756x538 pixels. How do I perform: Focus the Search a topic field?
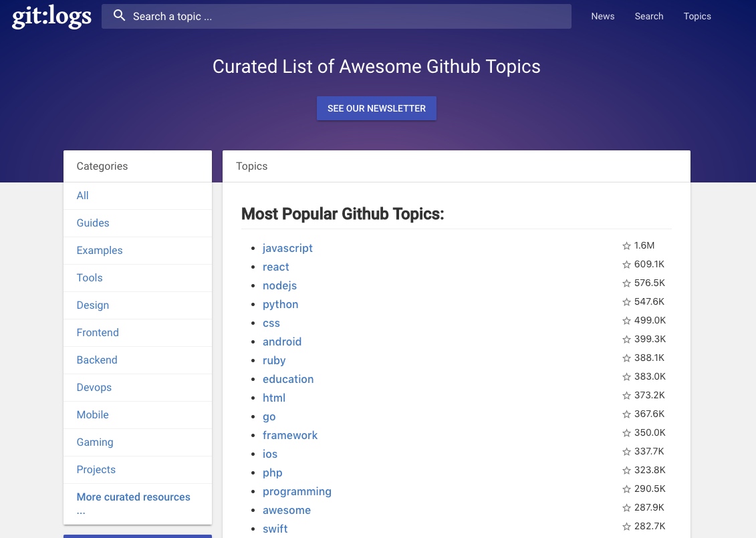(x=336, y=17)
